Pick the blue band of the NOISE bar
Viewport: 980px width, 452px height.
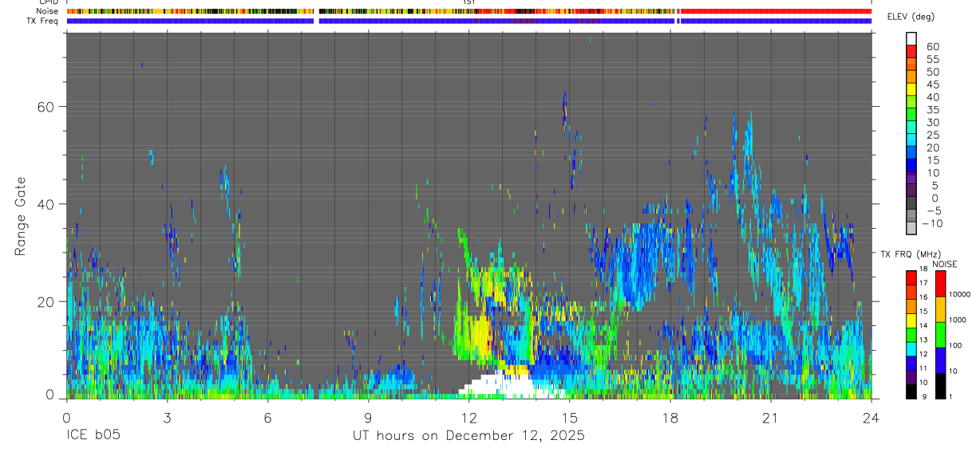click(940, 360)
